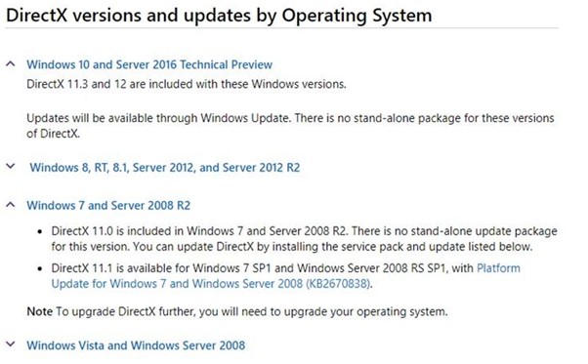This screenshot has width=588, height=364.
Task: Click the sentence To upgrade DirectX further
Action: point(252,312)
